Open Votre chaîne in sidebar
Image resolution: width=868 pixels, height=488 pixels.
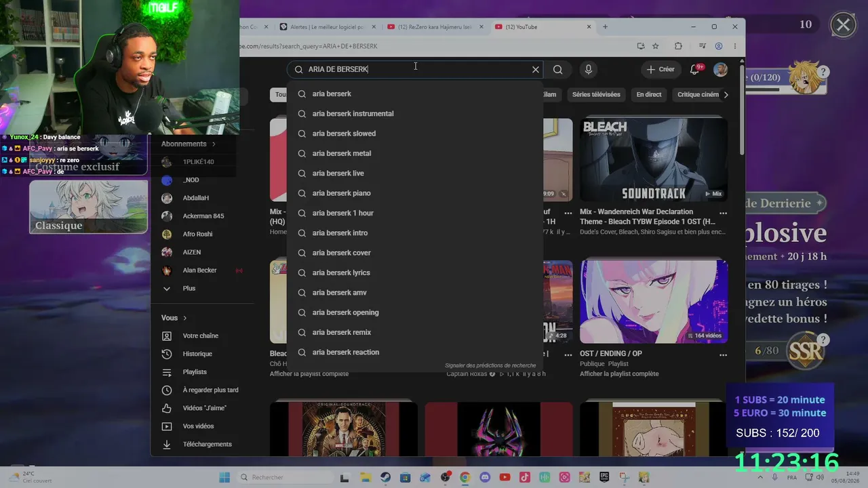pos(201,335)
